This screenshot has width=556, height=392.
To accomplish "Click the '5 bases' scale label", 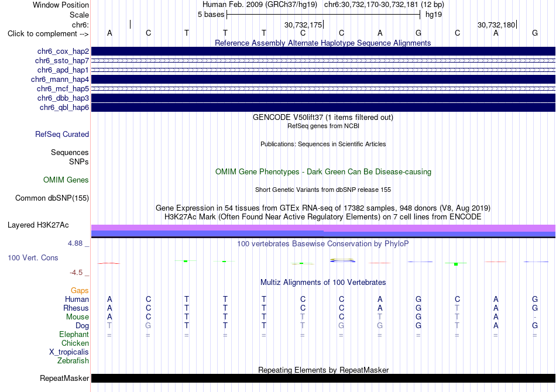I will (211, 15).
